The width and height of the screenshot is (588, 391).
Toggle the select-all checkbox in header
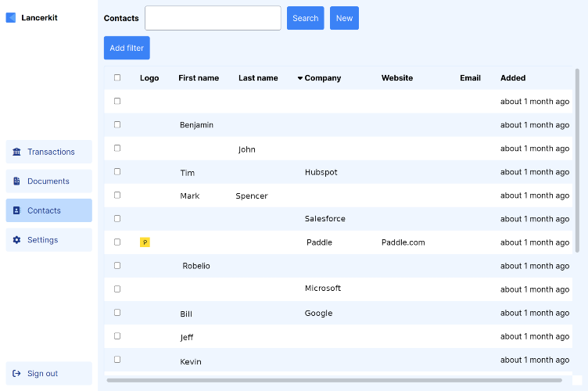point(117,77)
